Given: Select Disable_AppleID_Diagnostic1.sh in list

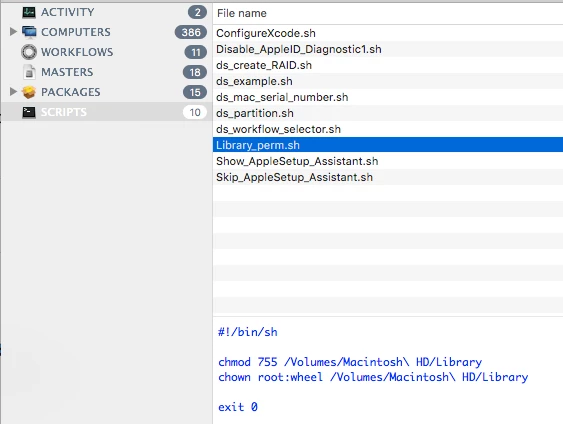Looking at the screenshot, I should coord(388,49).
